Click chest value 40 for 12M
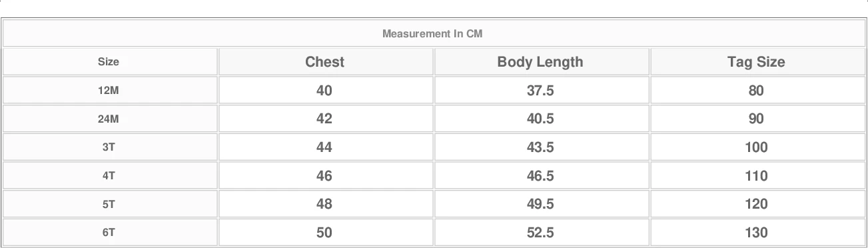Image resolution: width=868 pixels, height=248 pixels. [324, 90]
